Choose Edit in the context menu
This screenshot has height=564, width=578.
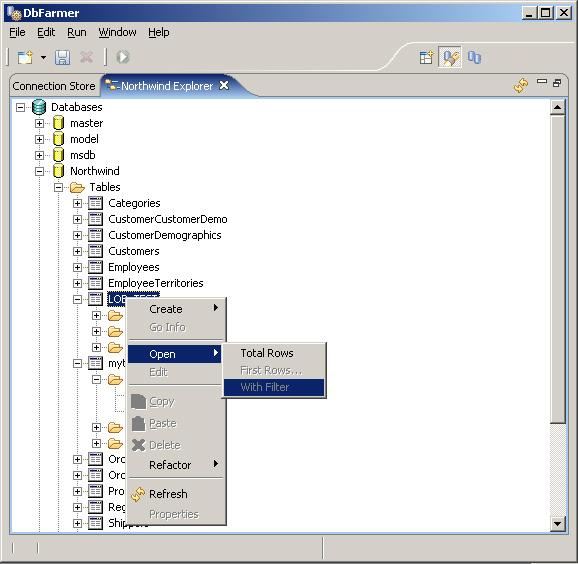tap(176, 372)
